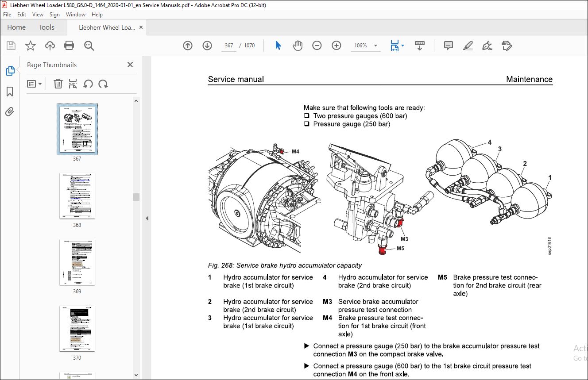Open the find text magnifier tool
Image resolution: width=588 pixels, height=380 pixels.
tap(89, 46)
